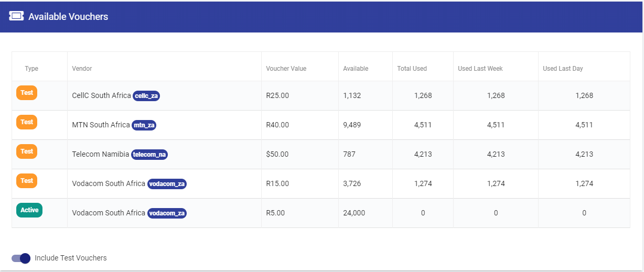Click the $50.00 voucher value

pyautogui.click(x=277, y=154)
